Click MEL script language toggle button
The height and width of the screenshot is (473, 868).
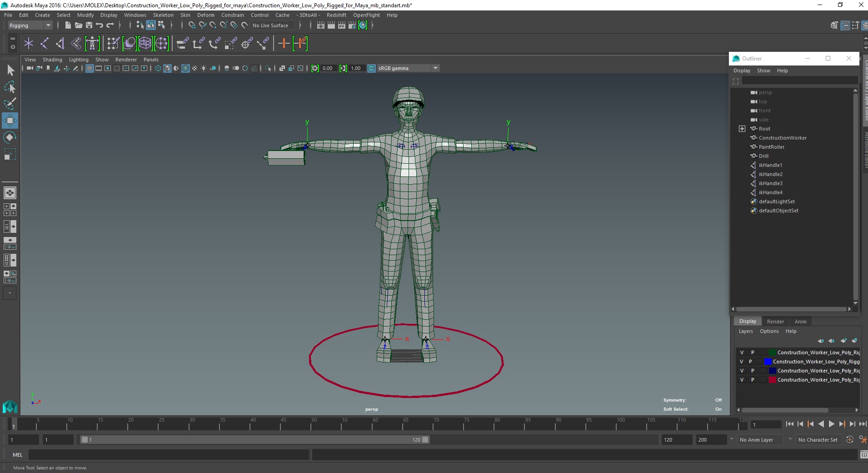[x=18, y=454]
